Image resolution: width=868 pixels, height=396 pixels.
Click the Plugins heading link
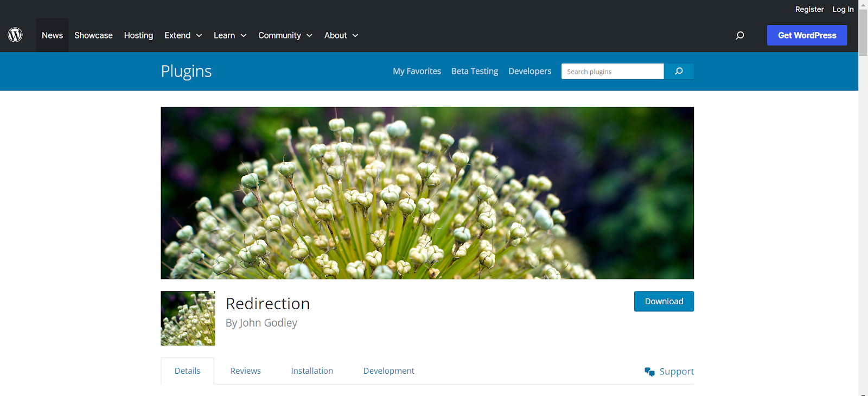coord(186,71)
